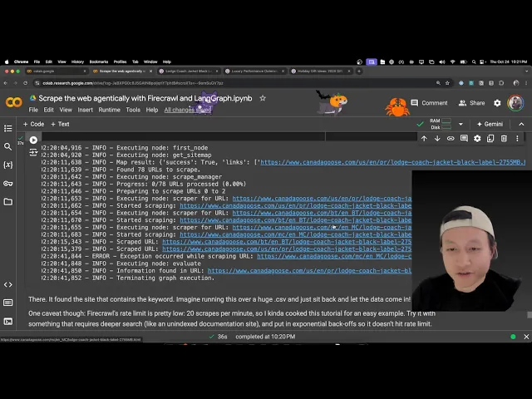Close the bottom status bar with X
This screenshot has height=399, width=532.
[x=526, y=337]
